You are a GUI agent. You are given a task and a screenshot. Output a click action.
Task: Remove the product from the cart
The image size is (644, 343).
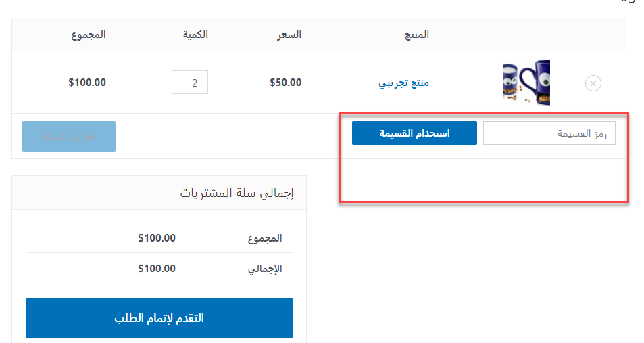point(593,83)
